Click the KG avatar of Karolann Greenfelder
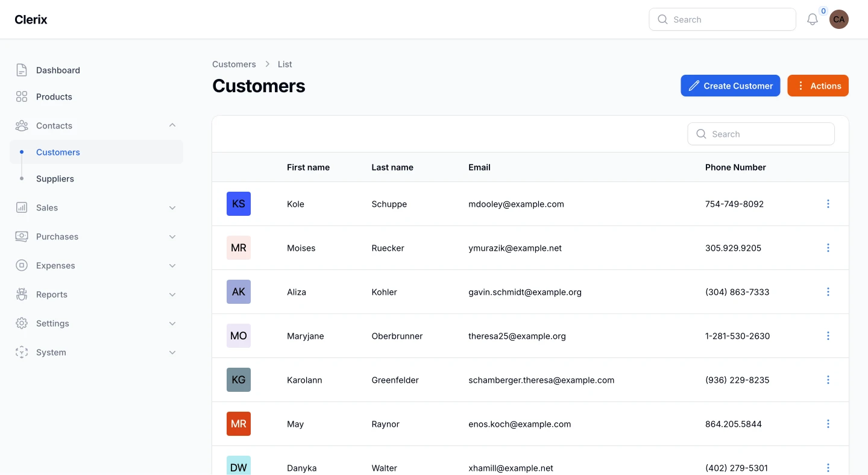 pos(239,380)
